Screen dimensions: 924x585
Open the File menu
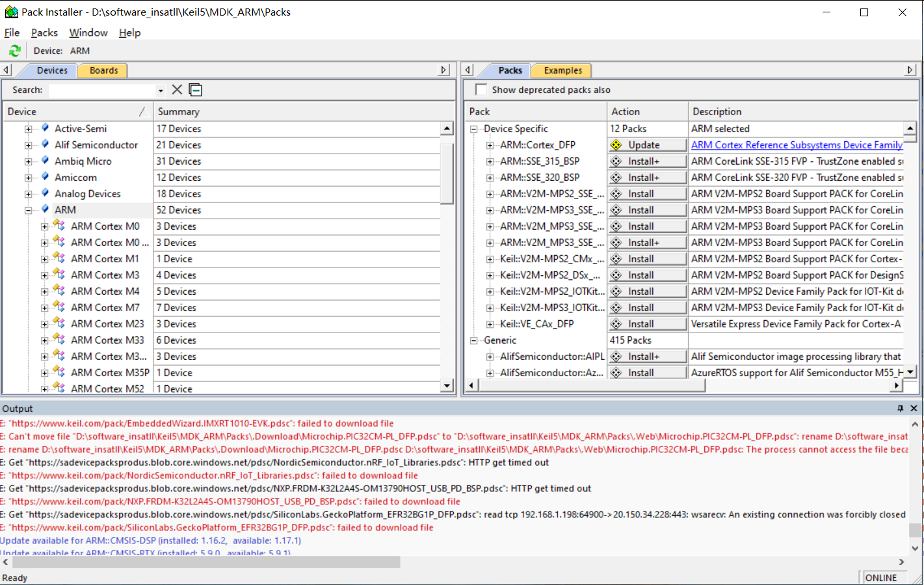(12, 33)
